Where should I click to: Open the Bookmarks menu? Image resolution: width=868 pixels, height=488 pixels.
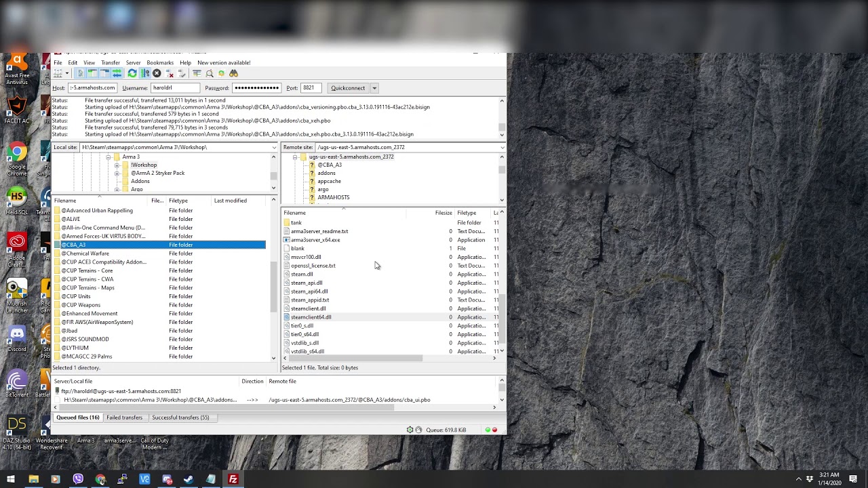tap(160, 62)
